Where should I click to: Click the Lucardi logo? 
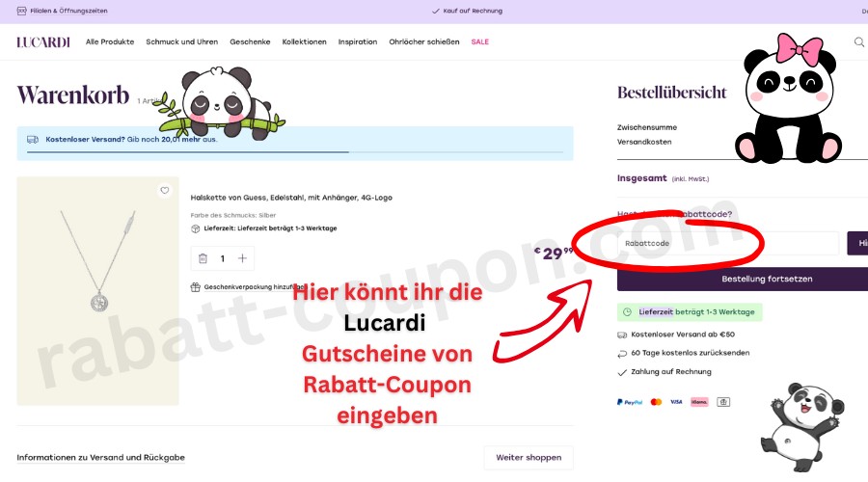(x=43, y=42)
